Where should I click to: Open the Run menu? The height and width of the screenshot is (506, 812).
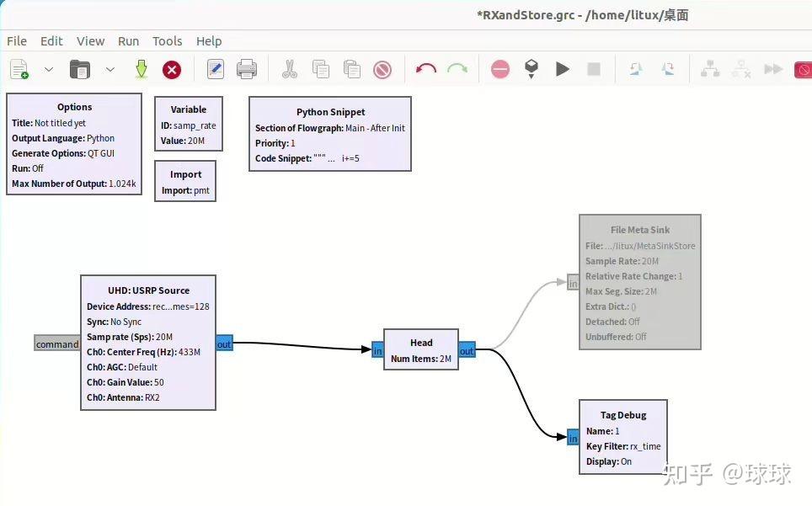(x=128, y=40)
